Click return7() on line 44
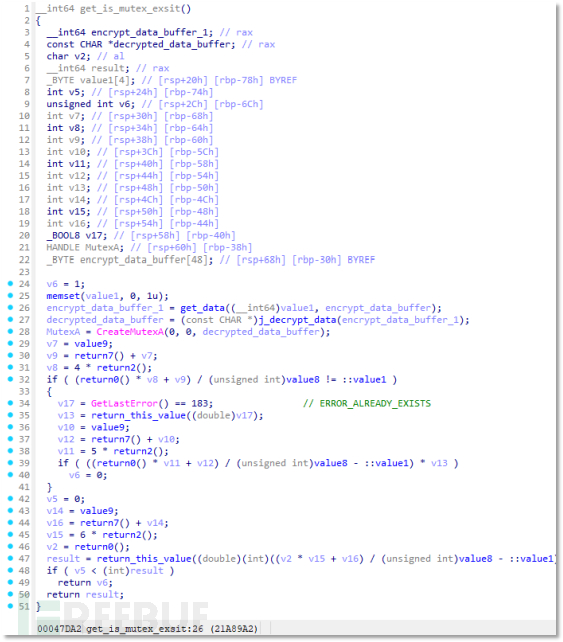Viewport: 563px width, 642px height. click(105, 523)
